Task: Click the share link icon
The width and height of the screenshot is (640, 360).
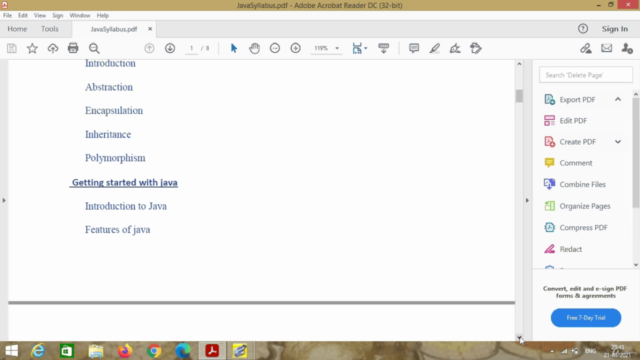Action: (586, 48)
